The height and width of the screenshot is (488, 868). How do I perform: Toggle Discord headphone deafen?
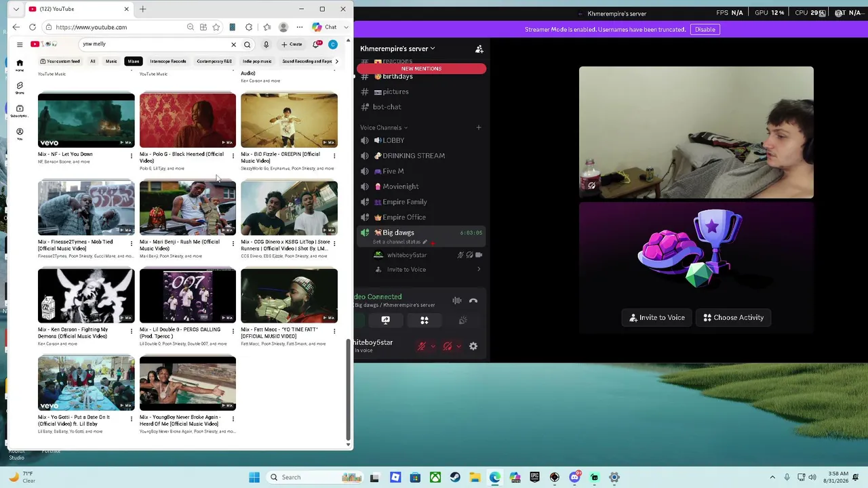448,346
